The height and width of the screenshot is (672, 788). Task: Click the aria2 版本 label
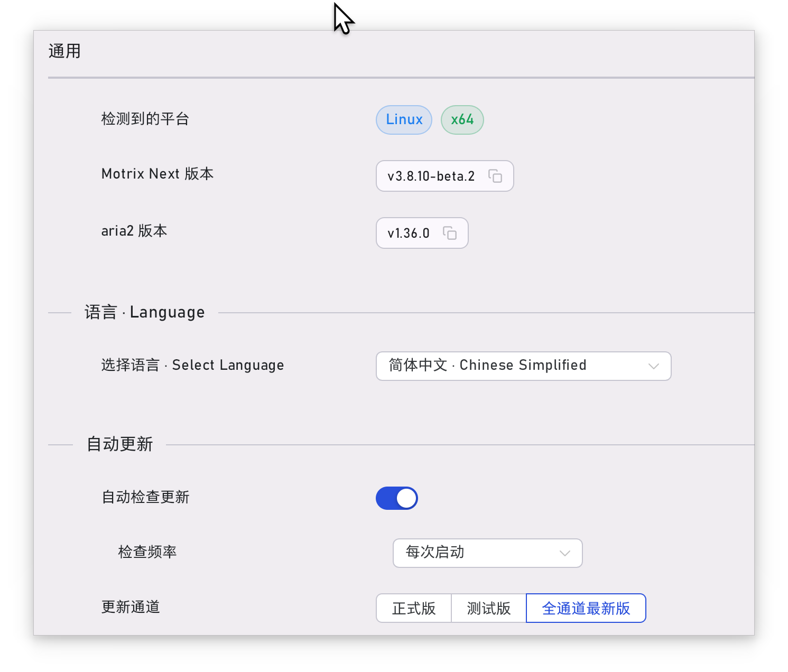[134, 231]
